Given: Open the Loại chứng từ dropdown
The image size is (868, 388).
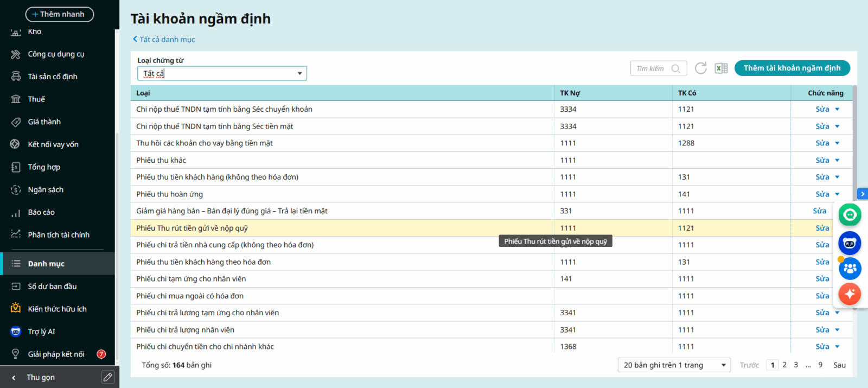Looking at the screenshot, I should tap(222, 73).
